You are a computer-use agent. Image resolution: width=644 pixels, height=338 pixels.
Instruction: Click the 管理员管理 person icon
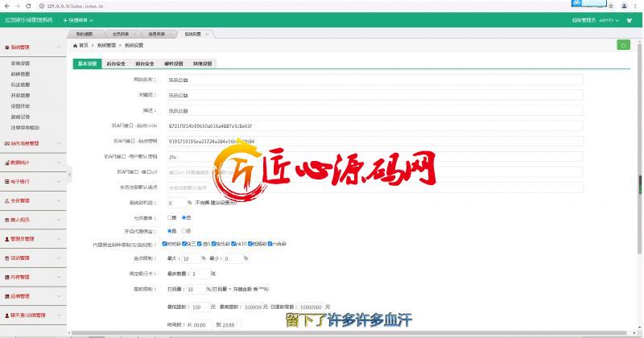[x=7, y=239]
